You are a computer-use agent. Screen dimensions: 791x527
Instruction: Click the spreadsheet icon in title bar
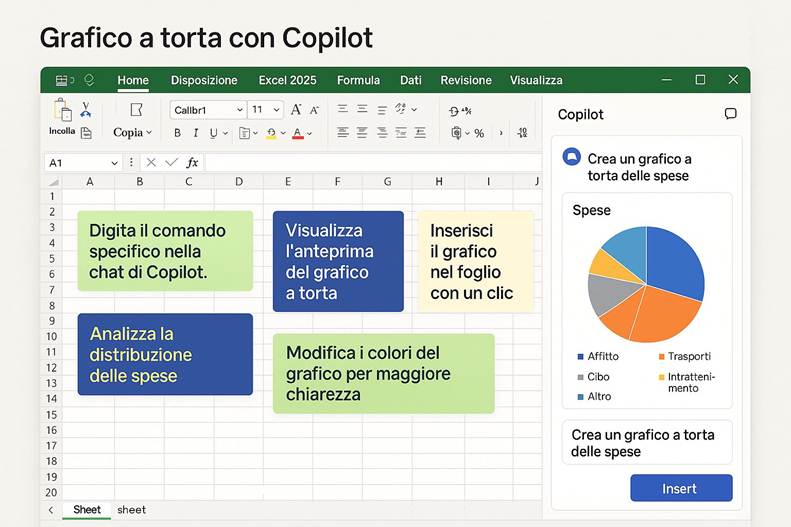click(62, 80)
